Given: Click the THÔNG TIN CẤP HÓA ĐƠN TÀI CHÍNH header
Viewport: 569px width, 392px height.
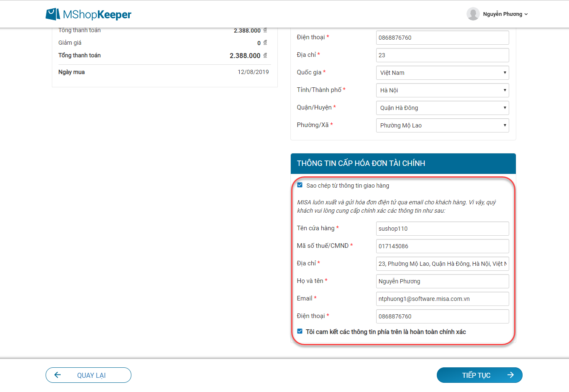Looking at the screenshot, I should pos(403,163).
